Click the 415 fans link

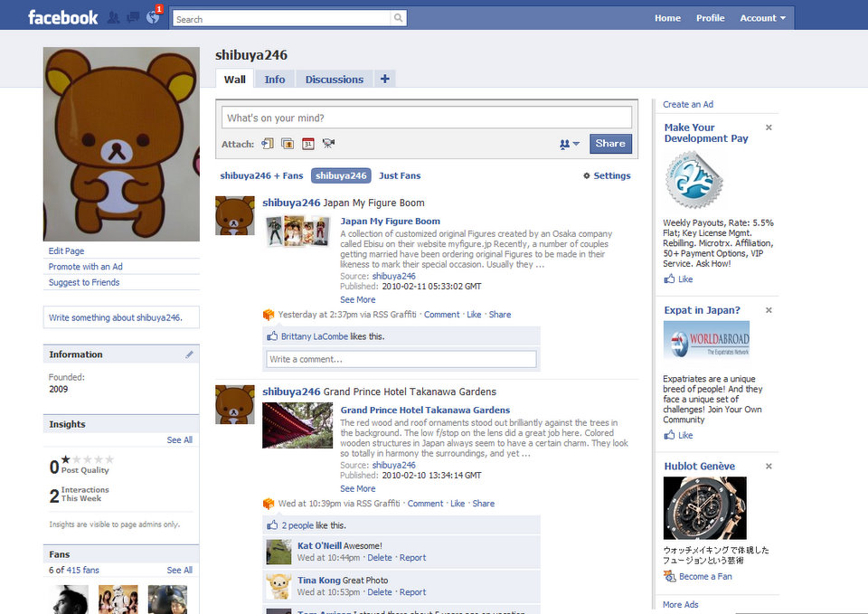(x=82, y=570)
